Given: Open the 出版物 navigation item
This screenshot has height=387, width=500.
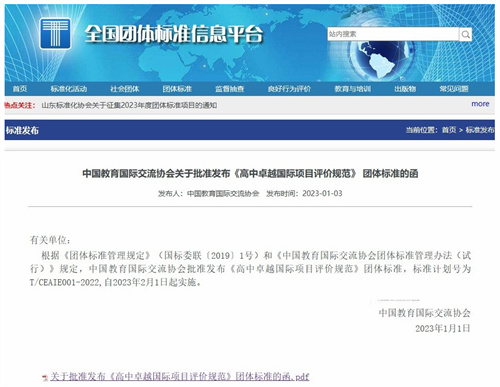Looking at the screenshot, I should coord(405,89).
